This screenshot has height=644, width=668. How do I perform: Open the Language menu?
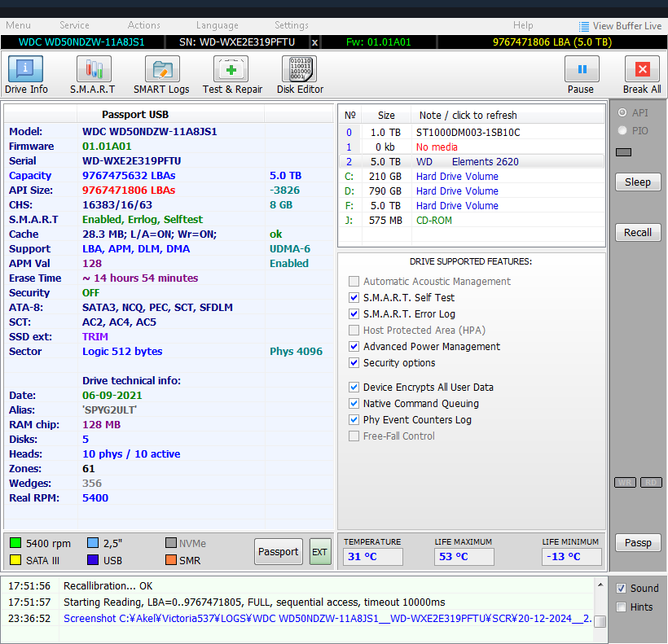click(218, 25)
